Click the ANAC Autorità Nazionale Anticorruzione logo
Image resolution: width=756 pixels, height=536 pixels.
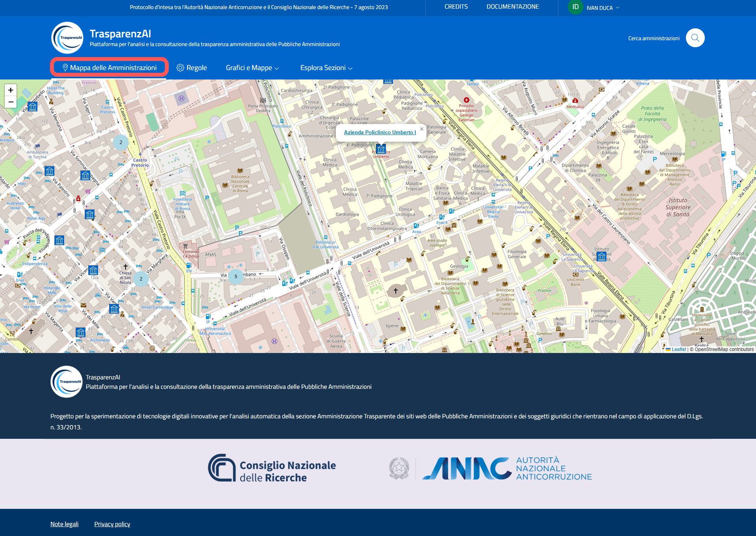pos(491,468)
